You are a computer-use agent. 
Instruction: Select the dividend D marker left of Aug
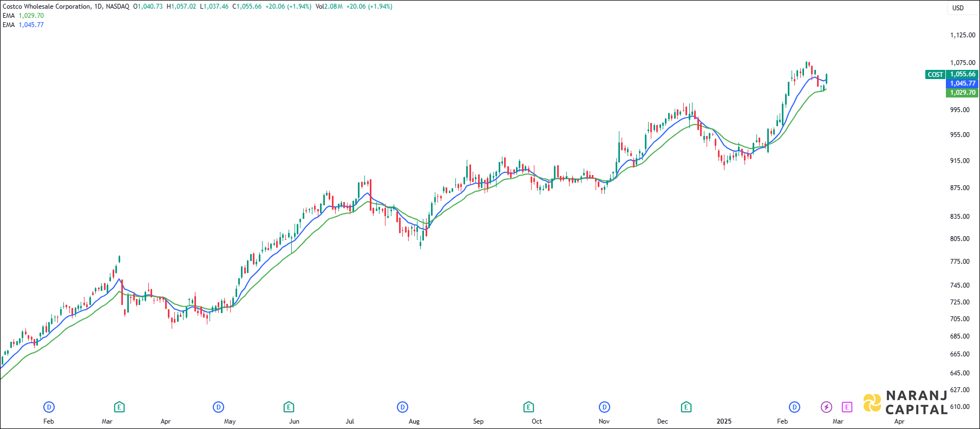[402, 407]
